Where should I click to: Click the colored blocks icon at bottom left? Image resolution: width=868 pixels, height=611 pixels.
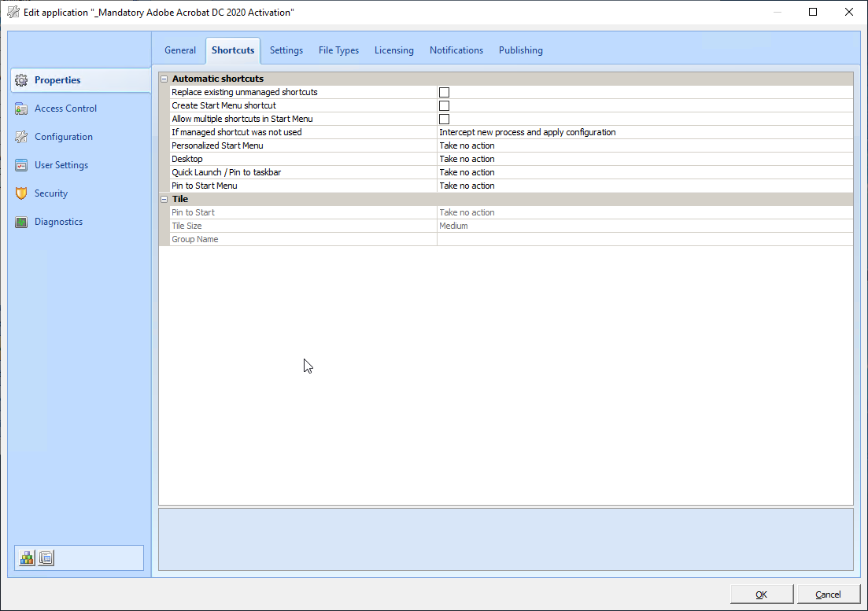pyautogui.click(x=28, y=558)
